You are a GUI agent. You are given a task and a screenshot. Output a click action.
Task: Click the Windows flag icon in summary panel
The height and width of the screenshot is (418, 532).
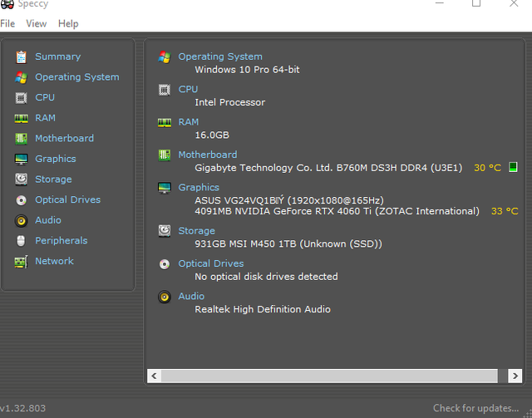pyautogui.click(x=165, y=57)
